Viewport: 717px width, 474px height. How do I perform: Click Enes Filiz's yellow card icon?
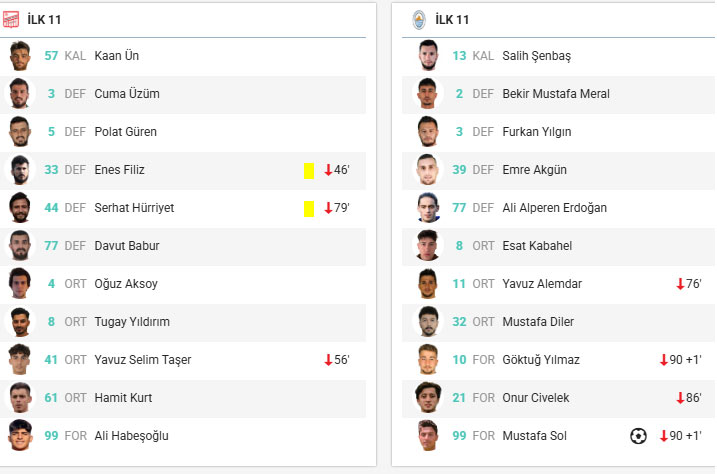[x=309, y=170]
